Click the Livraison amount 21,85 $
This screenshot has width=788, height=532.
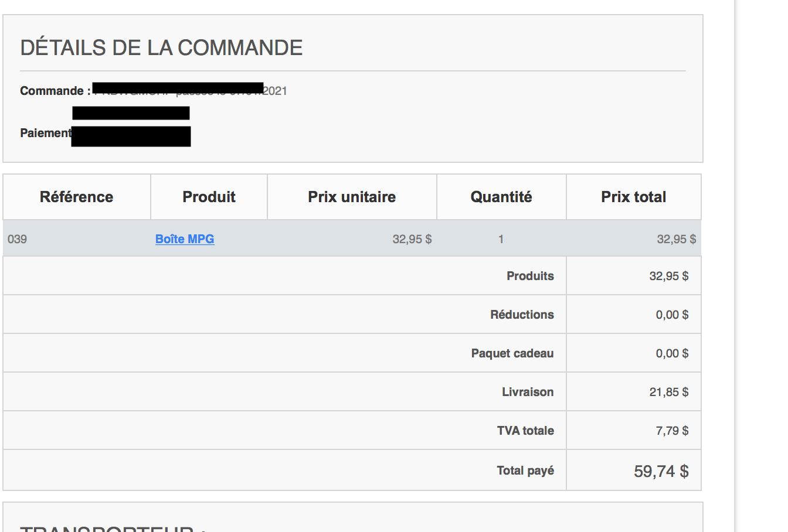669,392
